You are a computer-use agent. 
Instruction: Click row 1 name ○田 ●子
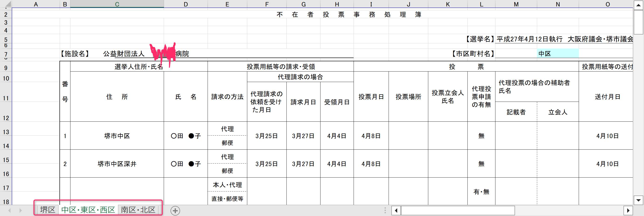click(x=186, y=136)
